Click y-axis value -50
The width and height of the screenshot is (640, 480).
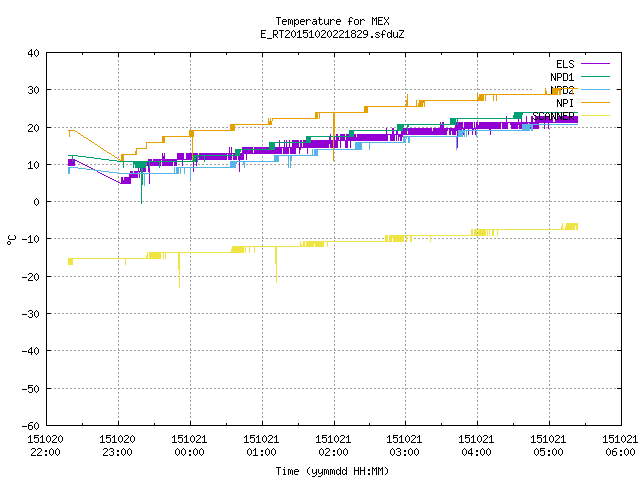31,389
